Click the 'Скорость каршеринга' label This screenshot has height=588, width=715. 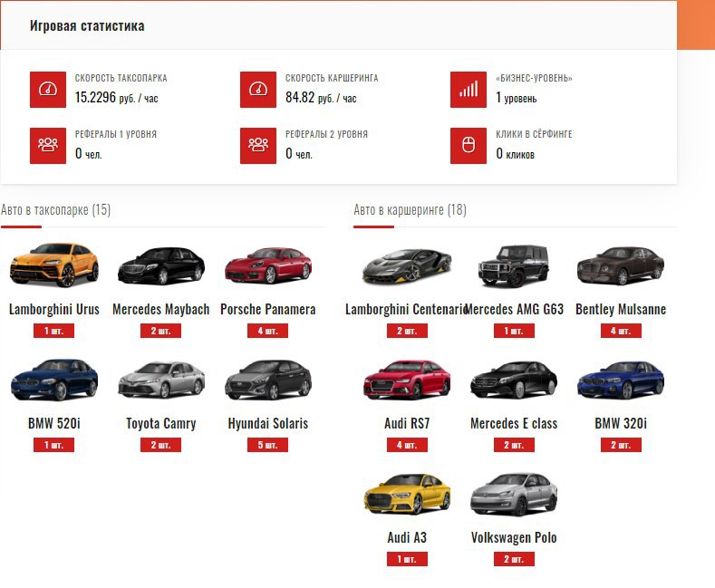pyautogui.click(x=332, y=78)
